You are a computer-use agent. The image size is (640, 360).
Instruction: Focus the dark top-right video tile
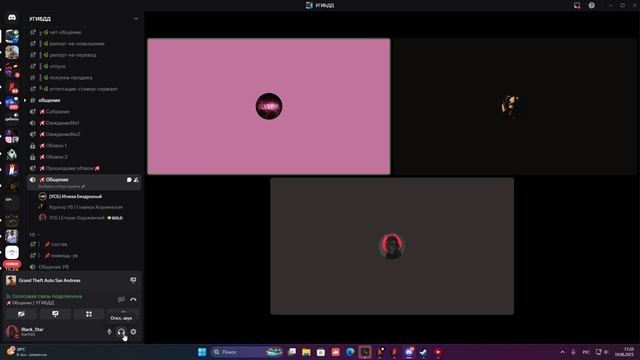point(516,107)
